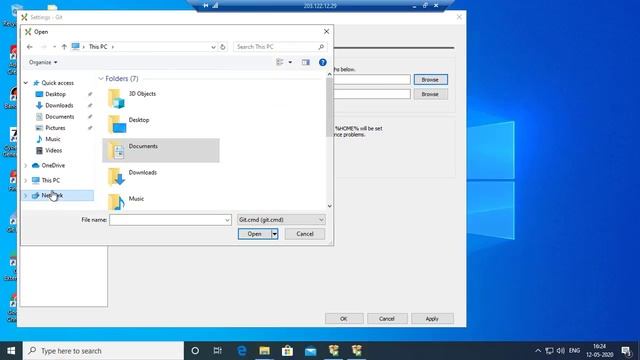Open Task View on the taskbar
640x360 pixels.
(x=218, y=351)
